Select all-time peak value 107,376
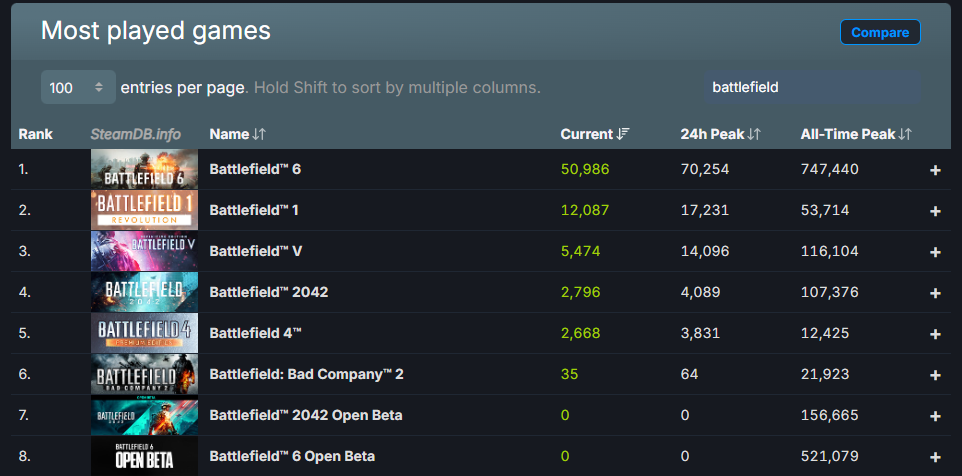Screen dimensions: 962x476 point(829,292)
